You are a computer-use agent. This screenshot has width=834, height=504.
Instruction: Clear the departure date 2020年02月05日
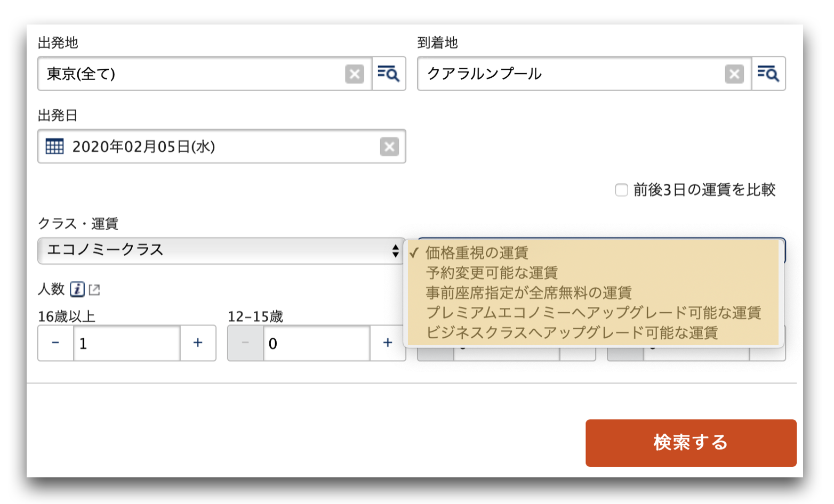pyautogui.click(x=389, y=146)
